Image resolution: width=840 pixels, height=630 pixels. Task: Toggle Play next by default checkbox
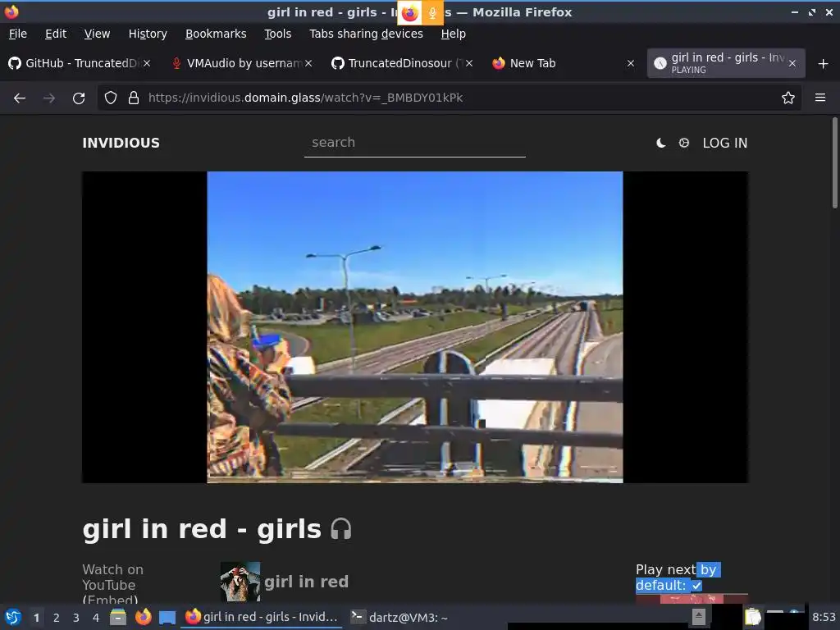[x=696, y=586]
